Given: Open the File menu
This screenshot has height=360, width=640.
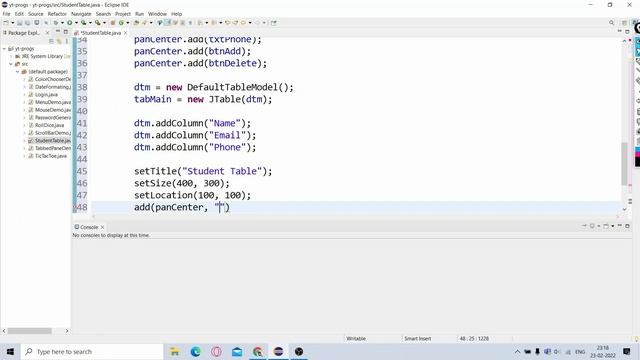Looking at the screenshot, I should tap(6, 14).
